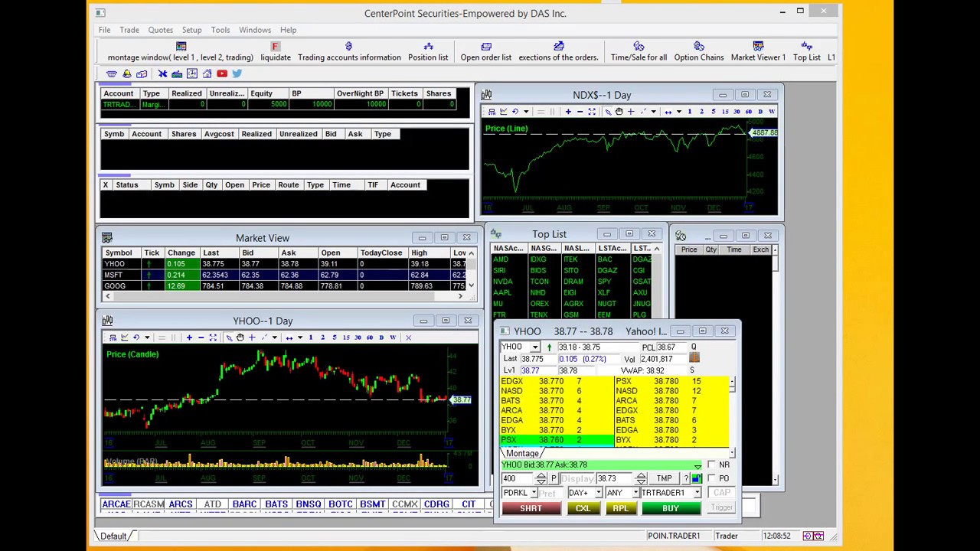Click the ARCAE hotkey button
980x551 pixels.
(116, 504)
